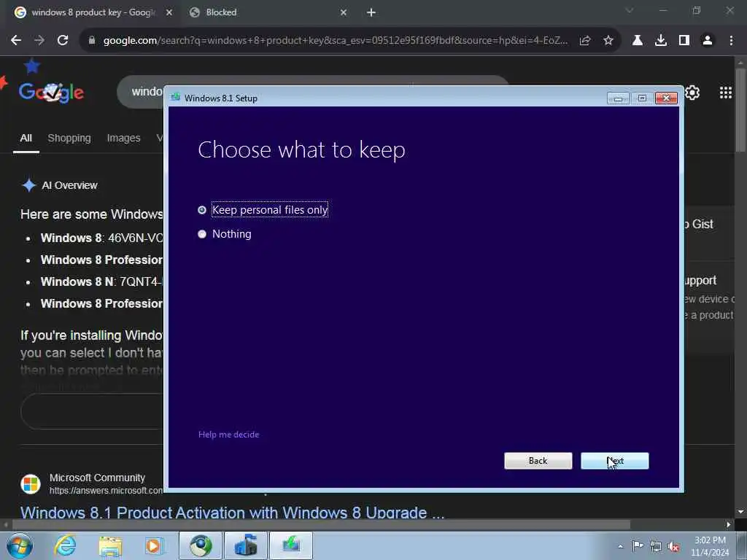Click the taskbar item beside Chrome

coord(246,545)
